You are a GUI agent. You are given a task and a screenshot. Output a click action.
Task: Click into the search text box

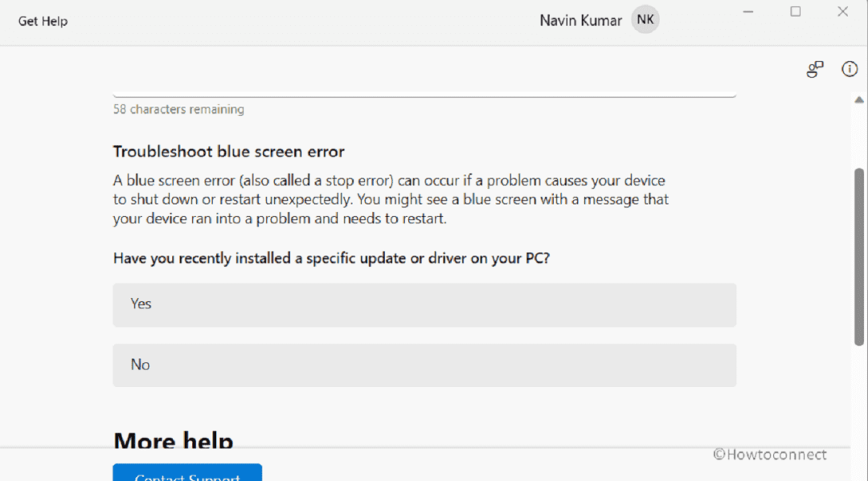[x=424, y=90]
